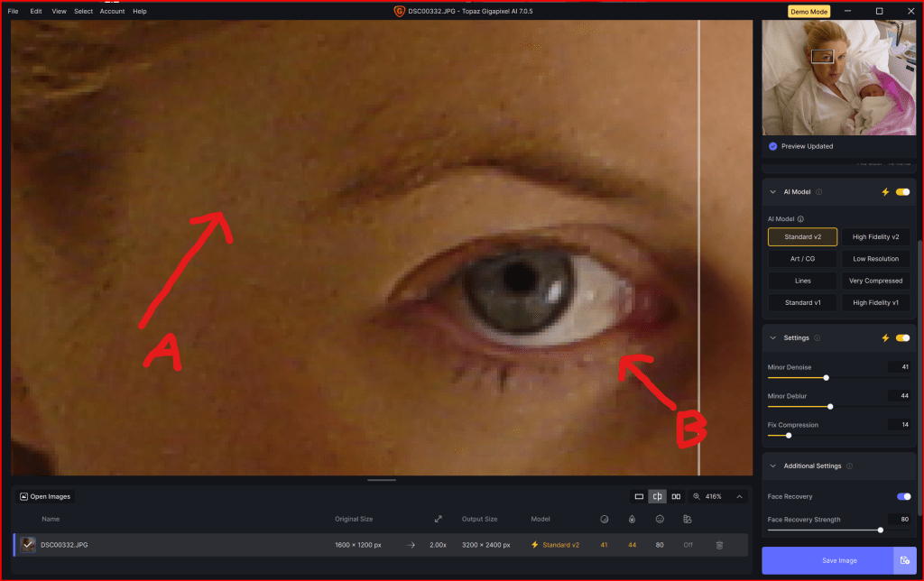Turn off Face Recovery toggle

[903, 497]
